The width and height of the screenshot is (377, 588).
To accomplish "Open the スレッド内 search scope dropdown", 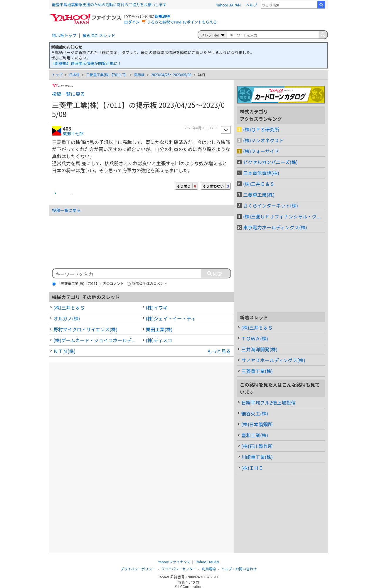I will 213,35.
